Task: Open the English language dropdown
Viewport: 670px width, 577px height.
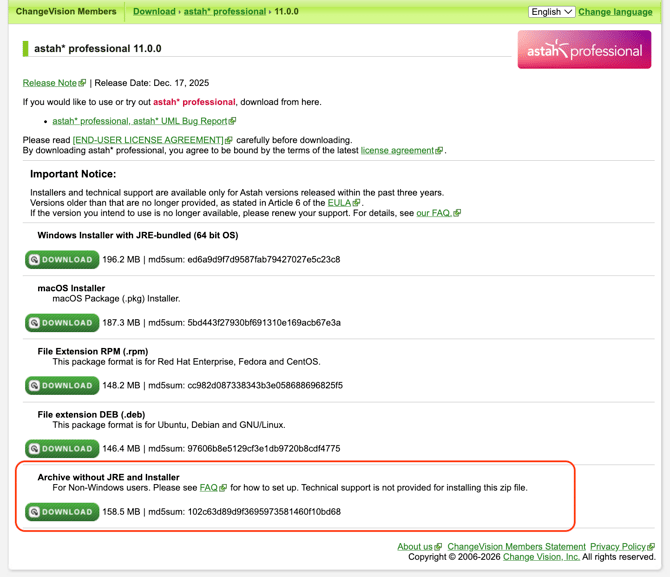Action: pyautogui.click(x=551, y=12)
